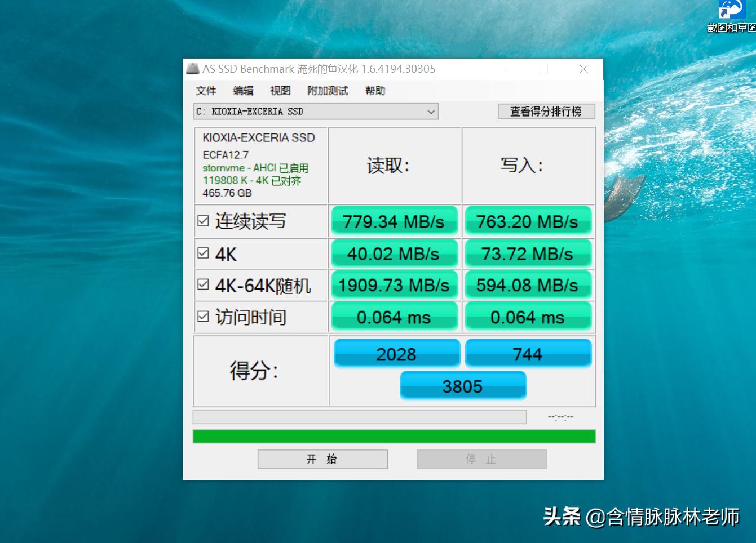Open the 视图 menu

click(x=279, y=91)
